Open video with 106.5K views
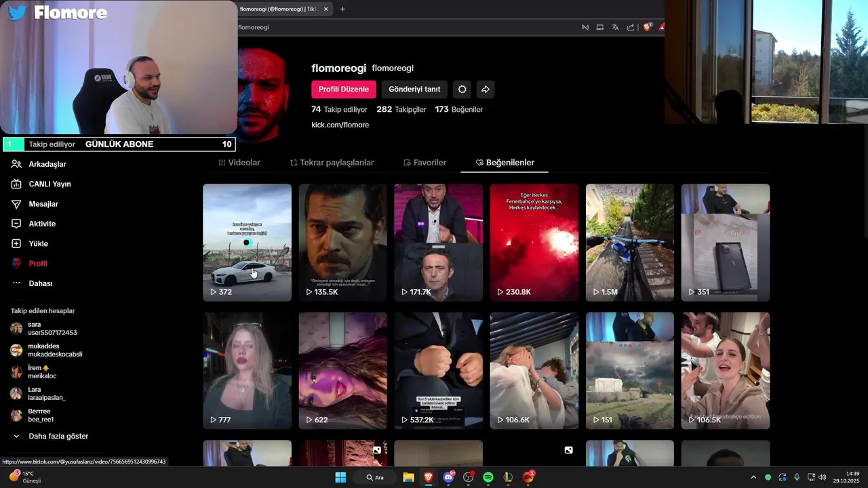The width and height of the screenshot is (868, 488). tap(726, 371)
